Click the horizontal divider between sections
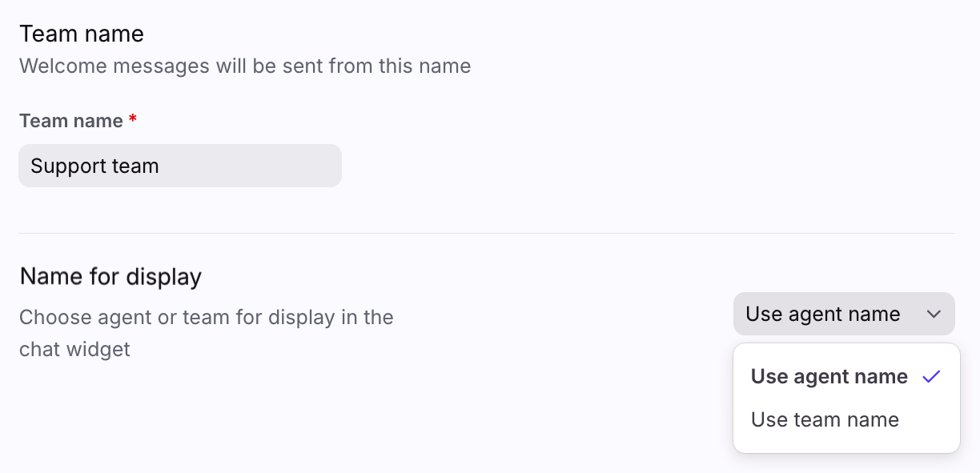980x473 pixels. 487,233
